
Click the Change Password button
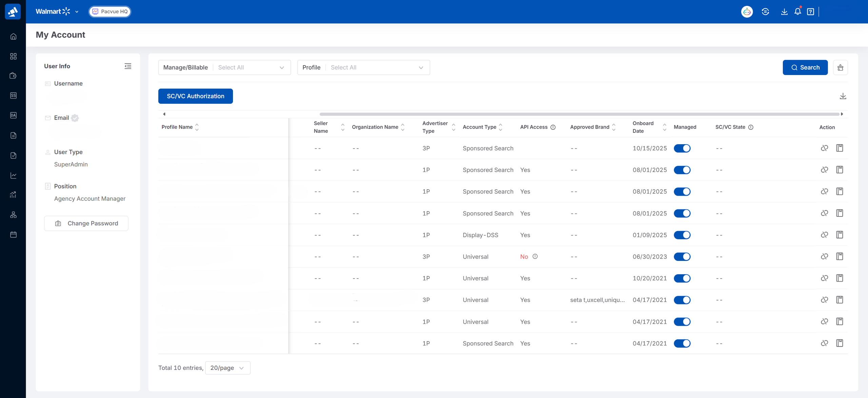(x=86, y=223)
